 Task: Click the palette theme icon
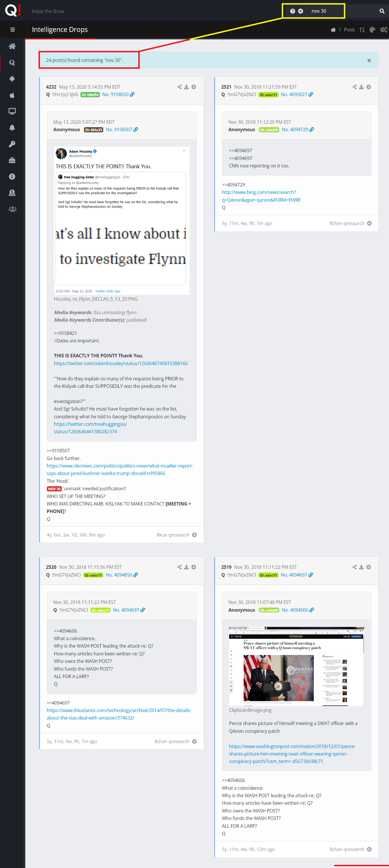pyautogui.click(x=372, y=30)
